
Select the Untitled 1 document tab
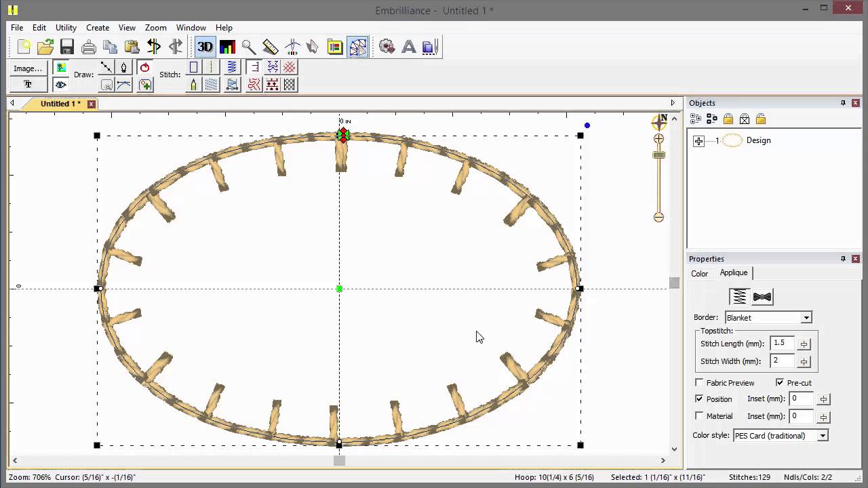60,104
